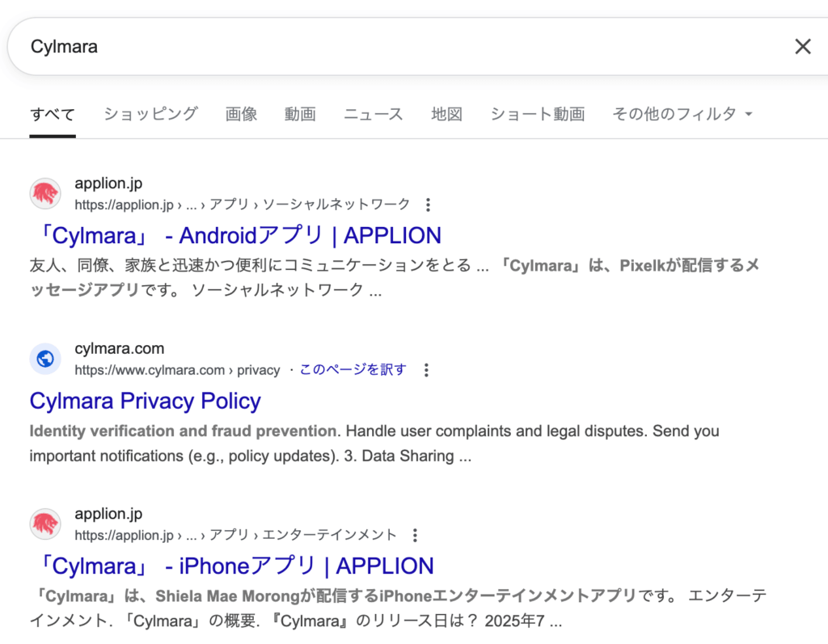The image size is (828, 644).
Task: Click the cylmara.com site name
Action: [120, 348]
